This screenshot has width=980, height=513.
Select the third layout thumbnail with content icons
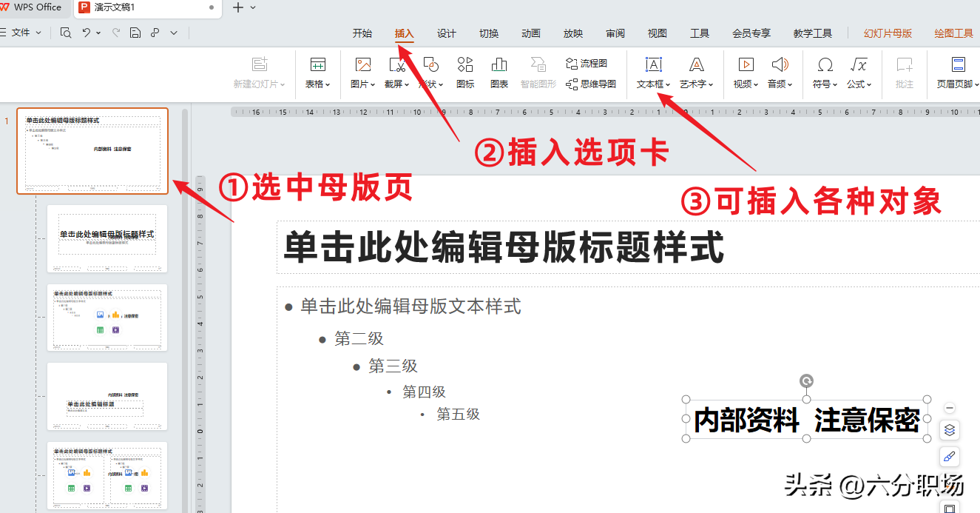[x=107, y=318]
